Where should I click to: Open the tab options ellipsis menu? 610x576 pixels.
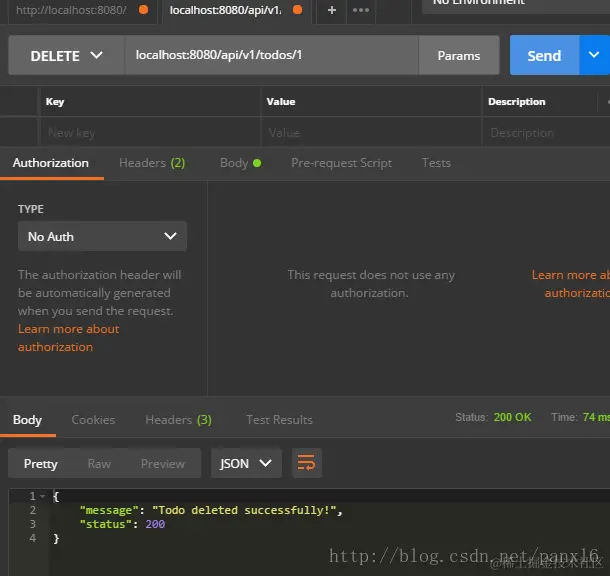[x=361, y=11]
